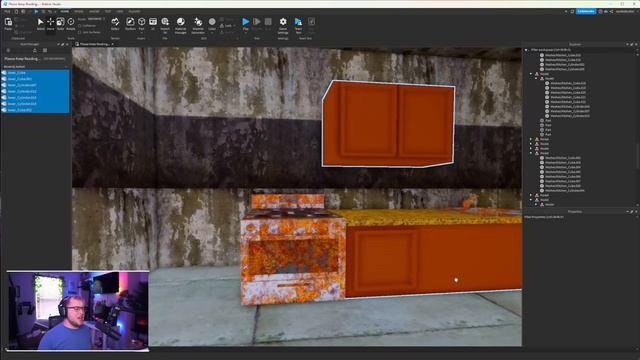Switch to the HOME ribbon tab
This screenshot has width=640, height=360.
[64, 11]
